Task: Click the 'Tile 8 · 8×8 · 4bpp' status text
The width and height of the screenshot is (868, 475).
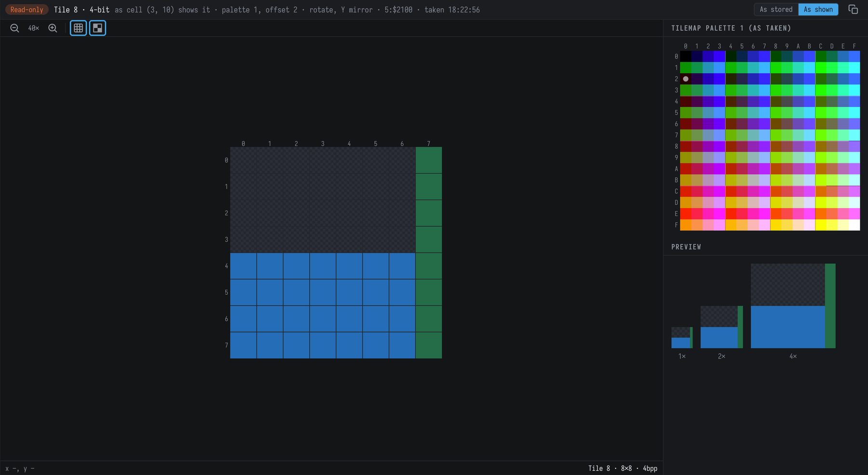Action: click(623, 468)
